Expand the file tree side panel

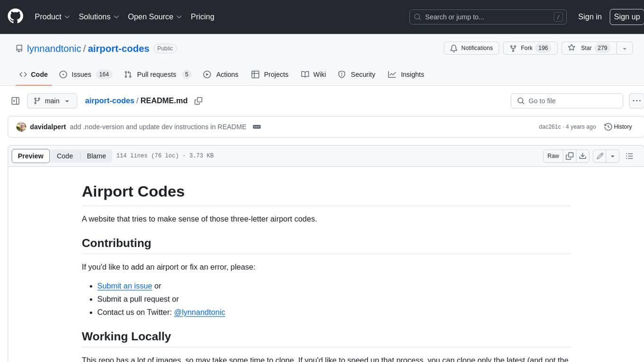pyautogui.click(x=15, y=101)
